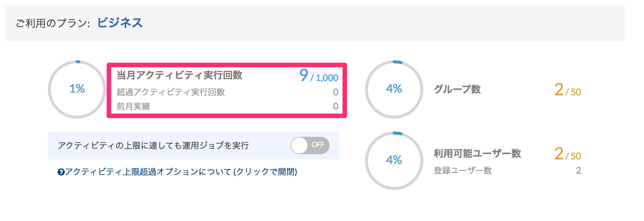Click the group count 2 / 50 value
Image resolution: width=644 pixels, height=221 pixels.
tap(568, 90)
